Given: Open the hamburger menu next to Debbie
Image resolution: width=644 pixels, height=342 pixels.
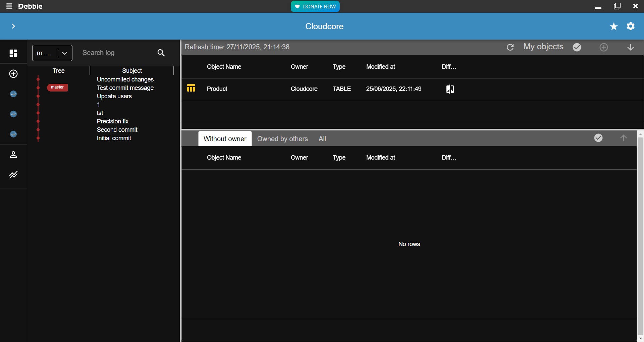Looking at the screenshot, I should click(x=9, y=6).
